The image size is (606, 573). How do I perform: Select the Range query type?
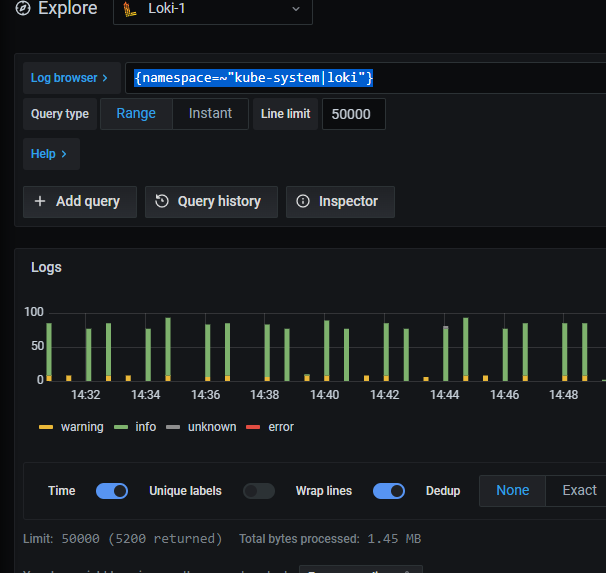coord(136,114)
